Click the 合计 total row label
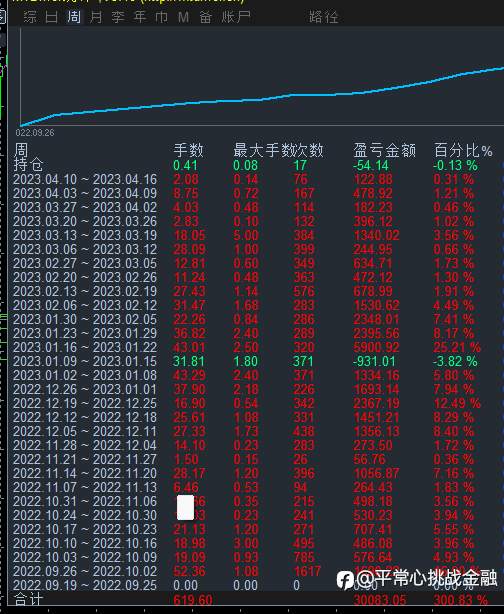The height and width of the screenshot is (614, 504). pos(28,600)
